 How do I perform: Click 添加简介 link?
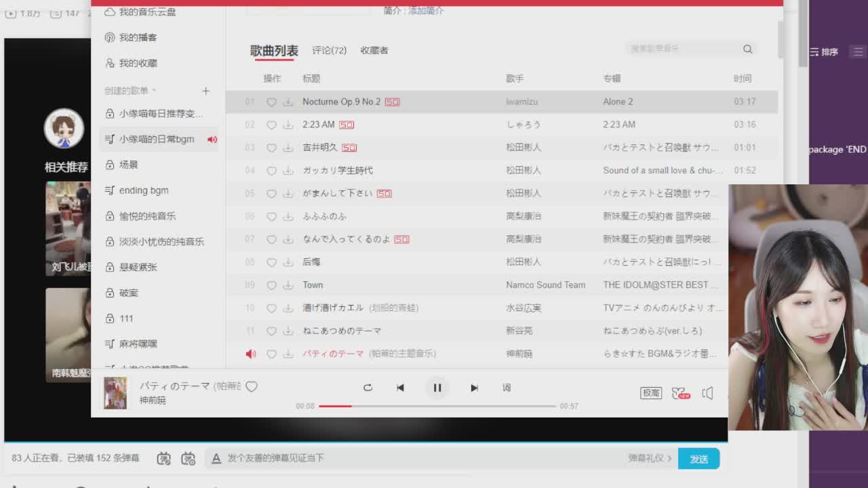426,11
